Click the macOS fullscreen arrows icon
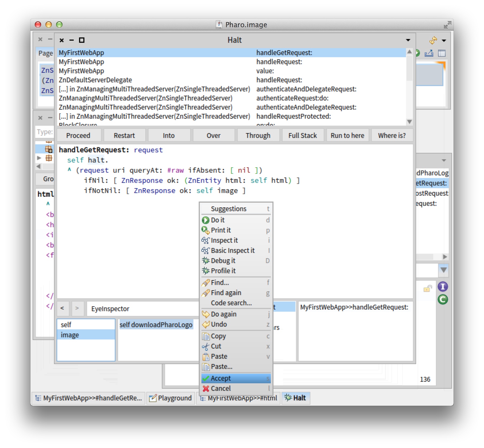This screenshot has width=484, height=448. click(447, 25)
